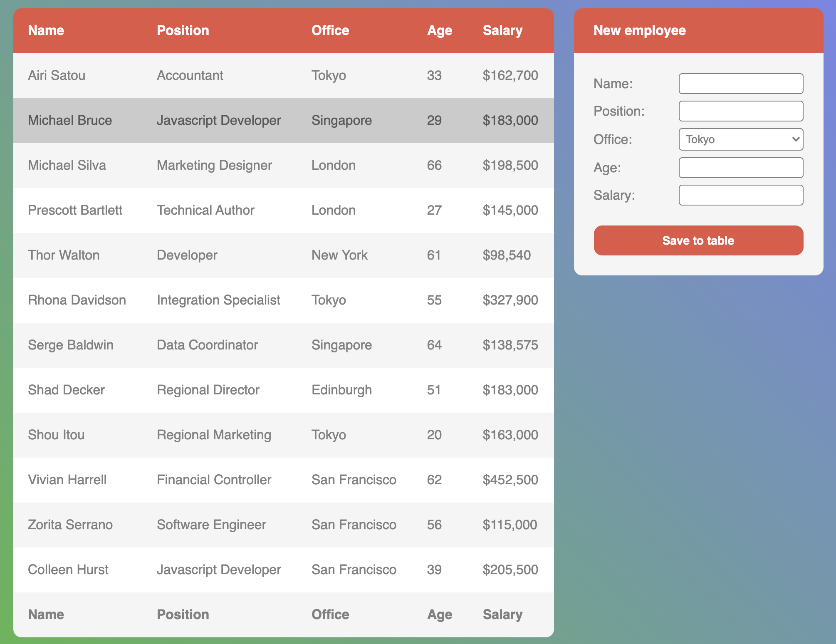Sort by Salary column header
The image size is (836, 644).
502,30
